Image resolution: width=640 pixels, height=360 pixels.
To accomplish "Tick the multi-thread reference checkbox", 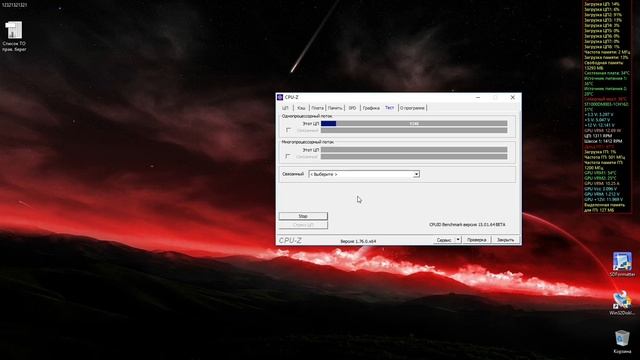I will [x=289, y=156].
